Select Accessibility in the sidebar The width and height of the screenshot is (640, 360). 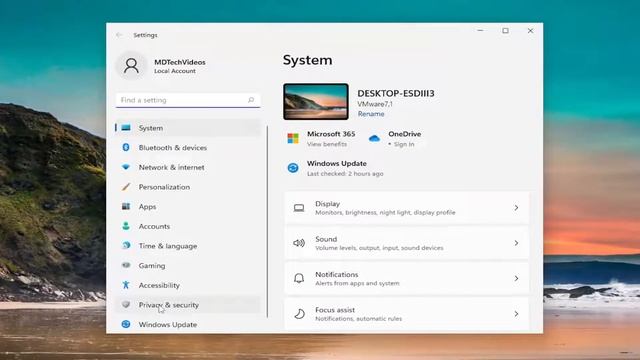point(188,285)
